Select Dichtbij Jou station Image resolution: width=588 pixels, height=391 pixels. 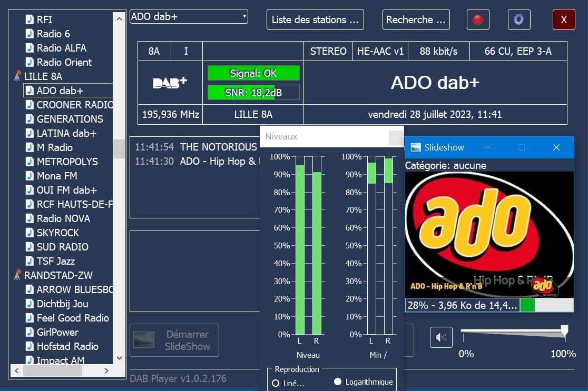click(62, 304)
